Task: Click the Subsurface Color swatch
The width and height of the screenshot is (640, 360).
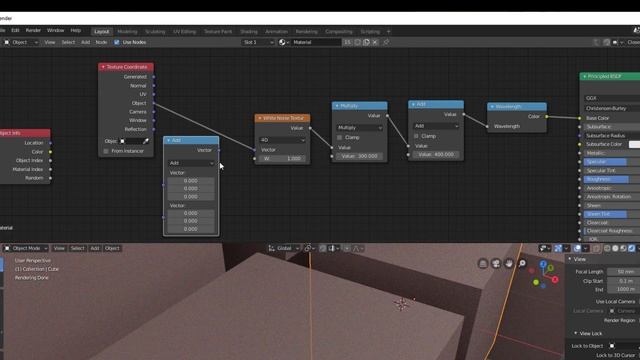Action: [x=634, y=144]
